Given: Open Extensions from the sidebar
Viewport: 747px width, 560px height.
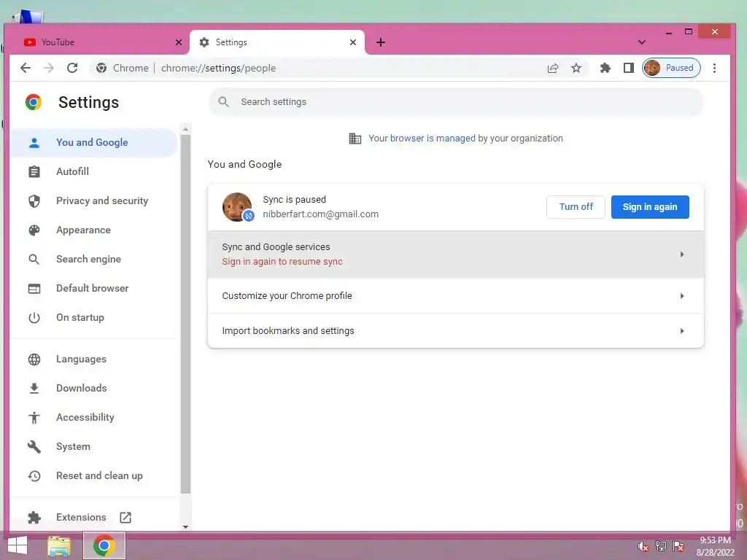Looking at the screenshot, I should (94, 517).
